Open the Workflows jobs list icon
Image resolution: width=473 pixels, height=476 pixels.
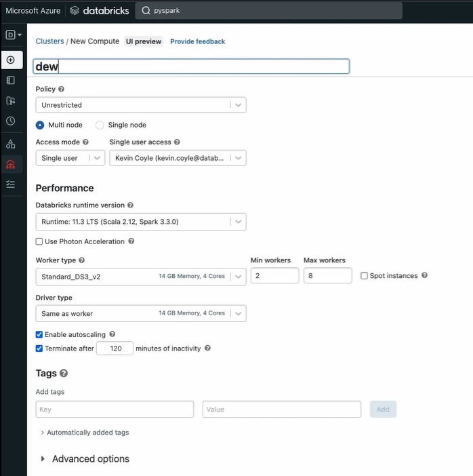pos(11,184)
